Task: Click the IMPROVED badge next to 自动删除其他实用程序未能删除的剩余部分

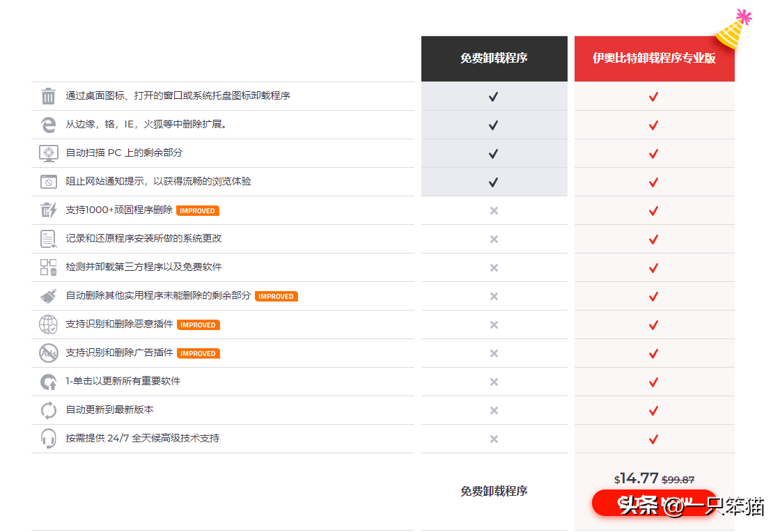Action: (276, 297)
